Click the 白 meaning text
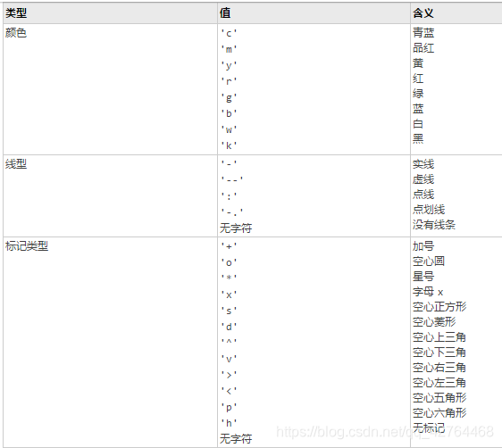This screenshot has height=448, width=502. click(x=418, y=124)
